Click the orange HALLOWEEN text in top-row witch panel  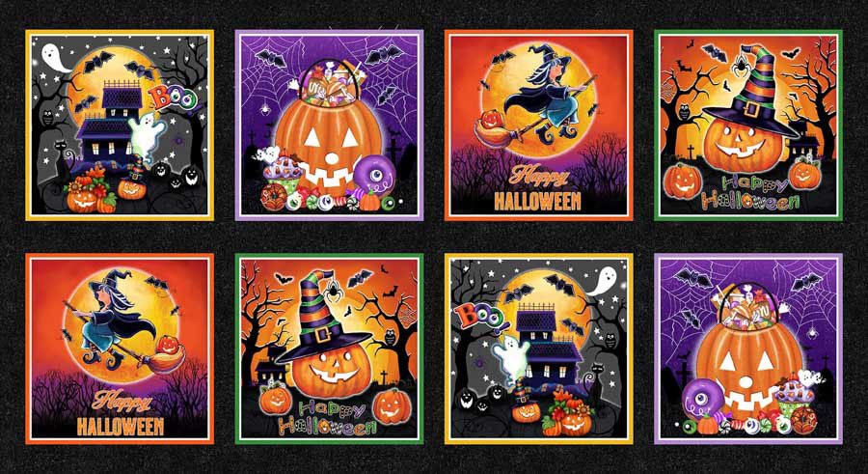click(x=537, y=201)
